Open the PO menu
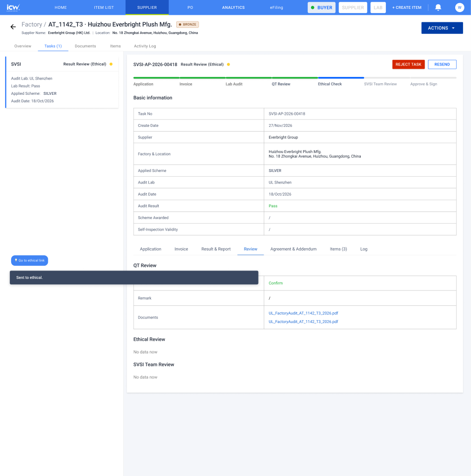The height and width of the screenshot is (476, 471). (190, 7)
